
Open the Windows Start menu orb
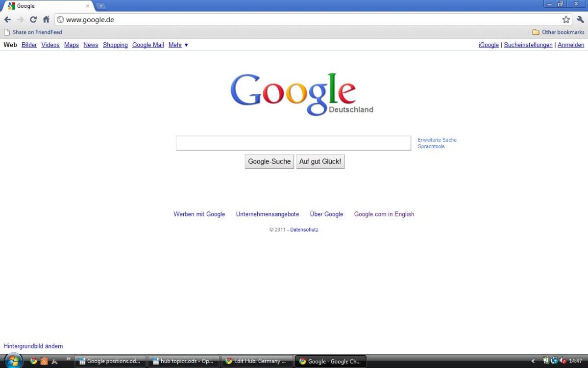point(13,361)
